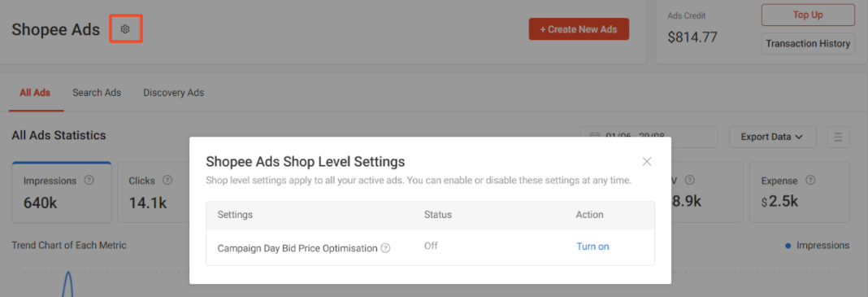
Task: Click the All Ads Statistics heading
Action: point(59,134)
